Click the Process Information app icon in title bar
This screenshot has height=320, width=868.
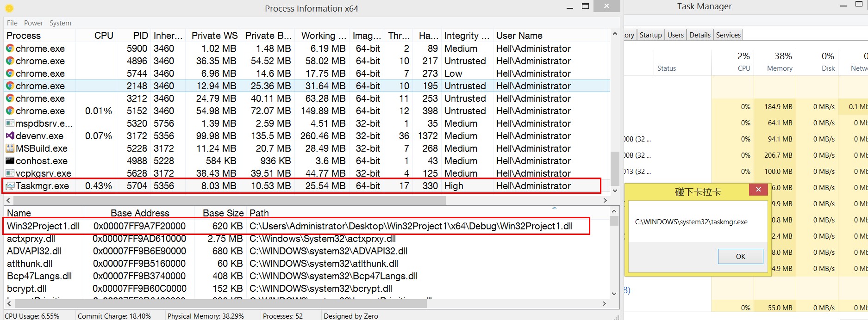9,8
